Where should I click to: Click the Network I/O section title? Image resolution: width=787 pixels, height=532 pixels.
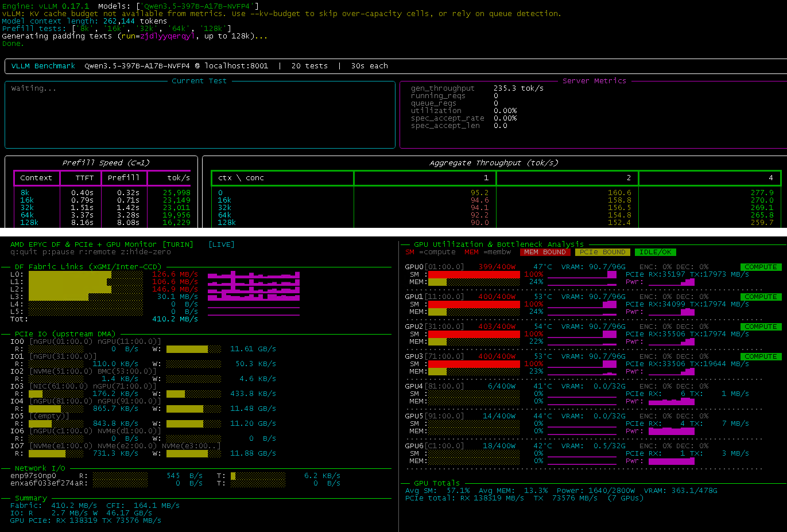pyautogui.click(x=40, y=468)
